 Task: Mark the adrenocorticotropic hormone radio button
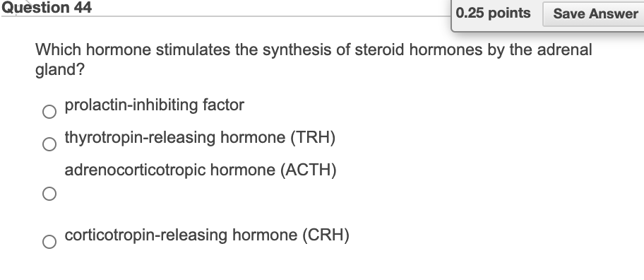[x=49, y=194]
